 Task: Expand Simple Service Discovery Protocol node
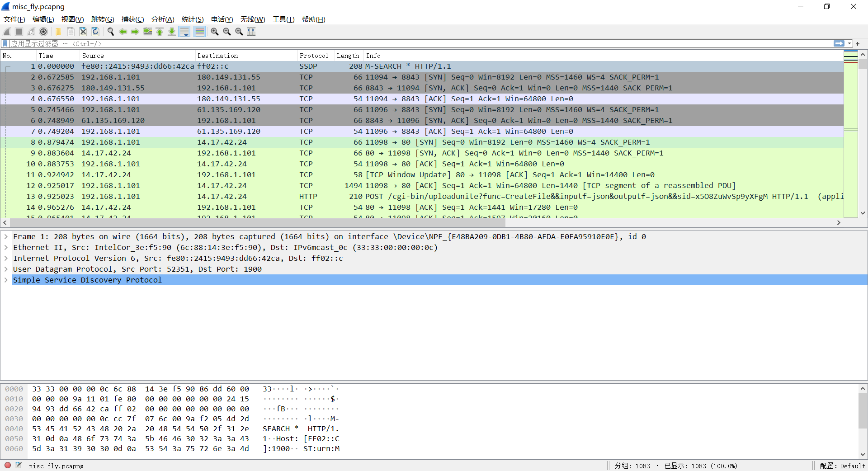coord(6,280)
